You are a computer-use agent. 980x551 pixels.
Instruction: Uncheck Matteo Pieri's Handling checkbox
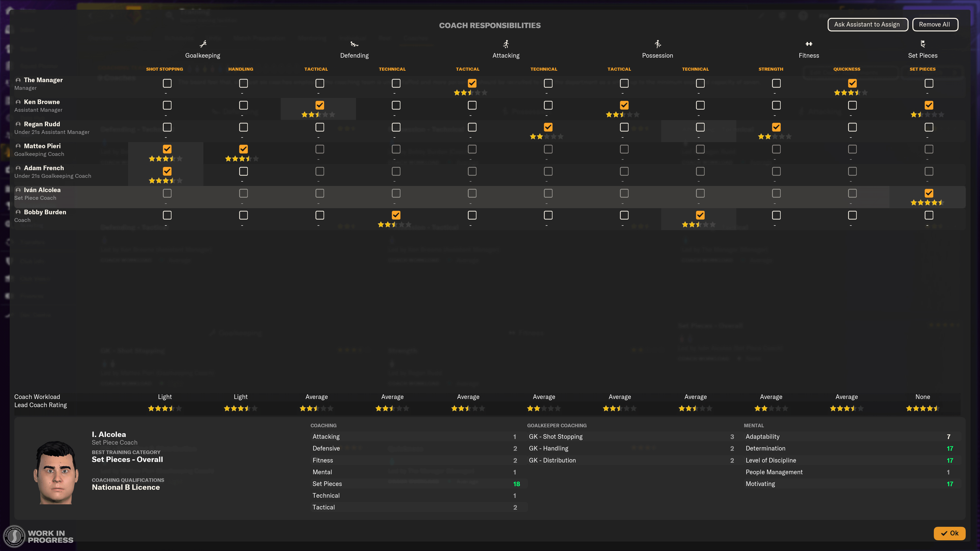point(243,149)
